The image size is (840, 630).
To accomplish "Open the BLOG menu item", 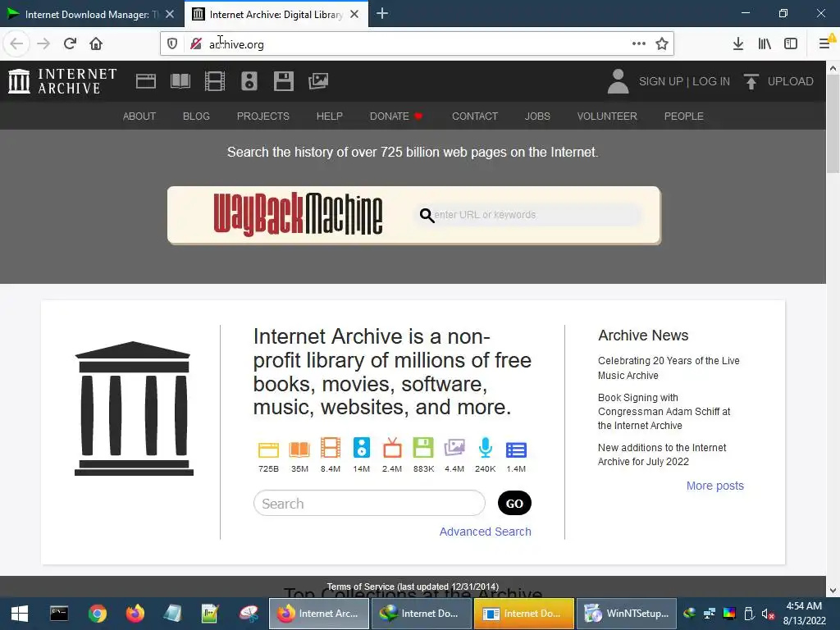I will pyautogui.click(x=196, y=116).
